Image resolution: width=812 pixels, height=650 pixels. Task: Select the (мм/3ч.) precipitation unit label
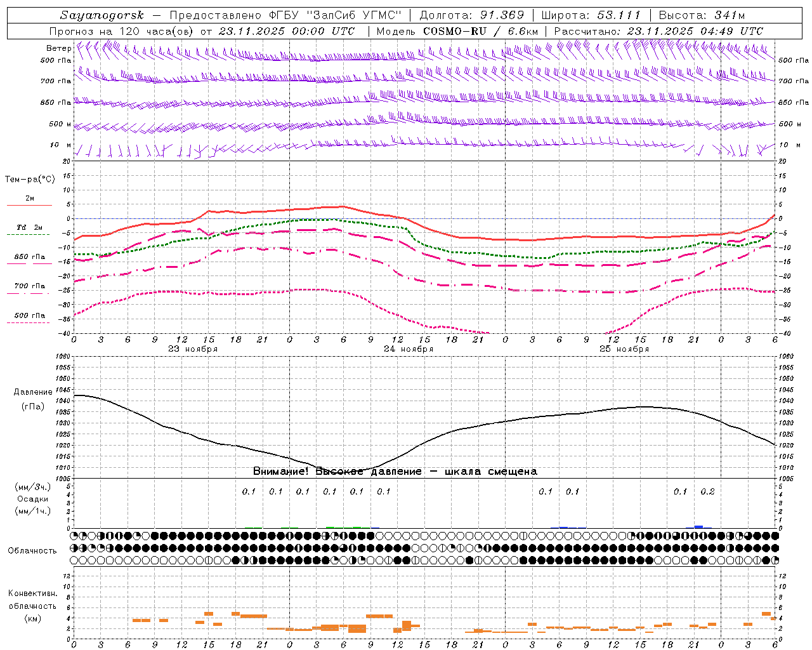coord(33,487)
